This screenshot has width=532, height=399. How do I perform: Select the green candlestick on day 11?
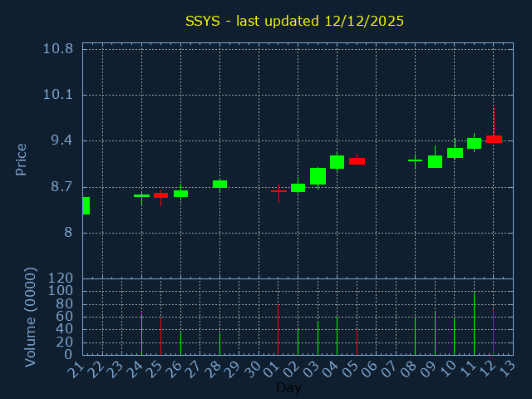coord(474,143)
